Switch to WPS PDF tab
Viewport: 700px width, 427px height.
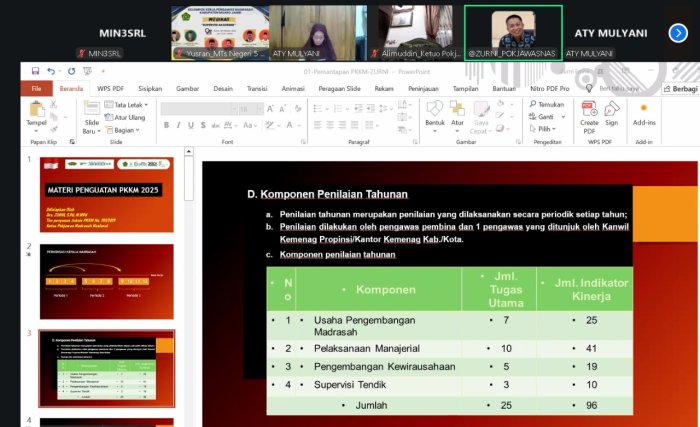point(111,88)
